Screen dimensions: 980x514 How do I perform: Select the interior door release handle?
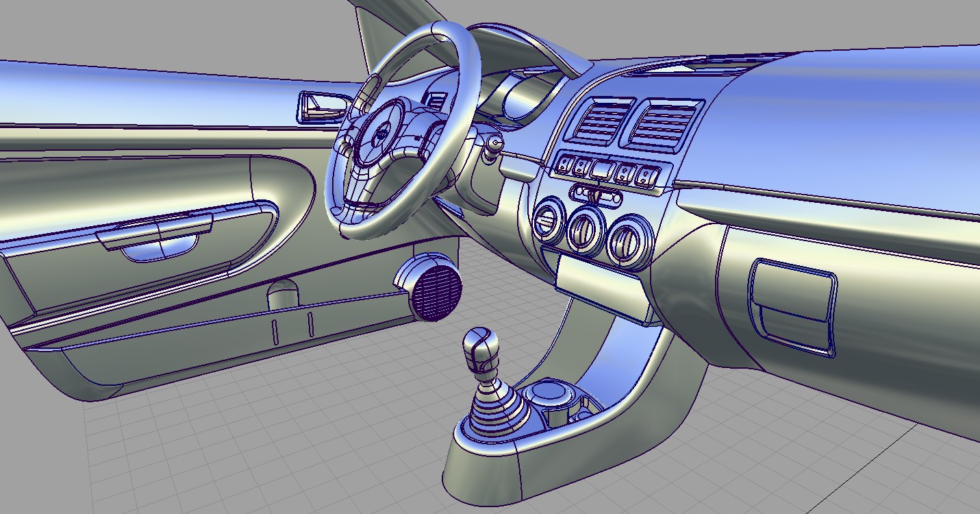point(321,106)
